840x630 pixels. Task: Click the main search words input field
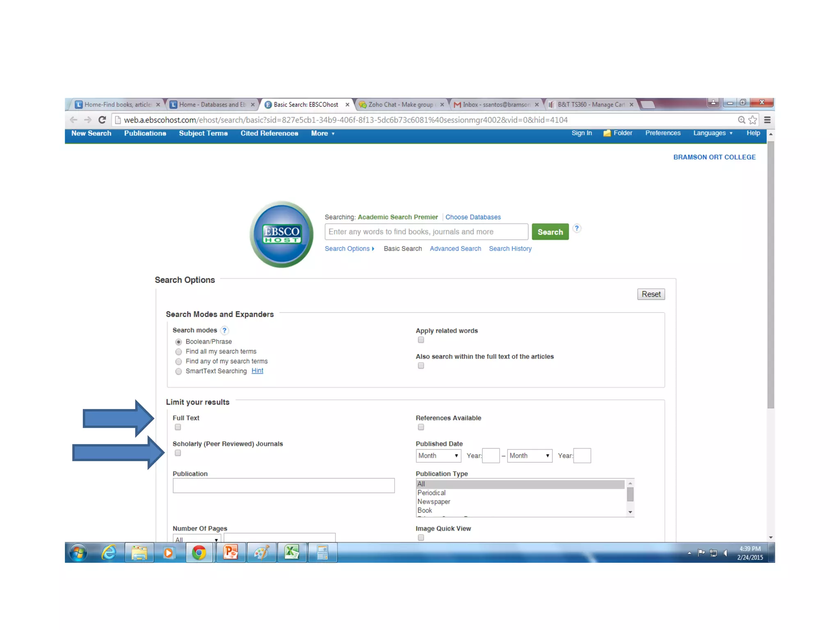pyautogui.click(x=426, y=232)
